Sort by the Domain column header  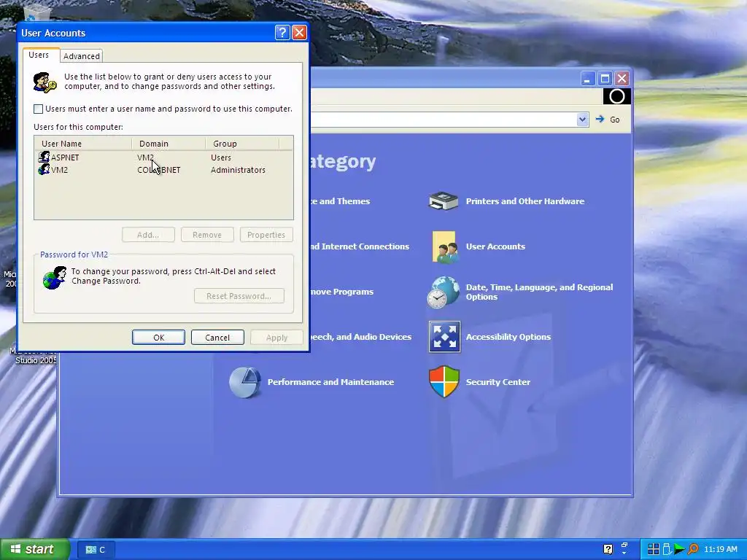point(169,144)
